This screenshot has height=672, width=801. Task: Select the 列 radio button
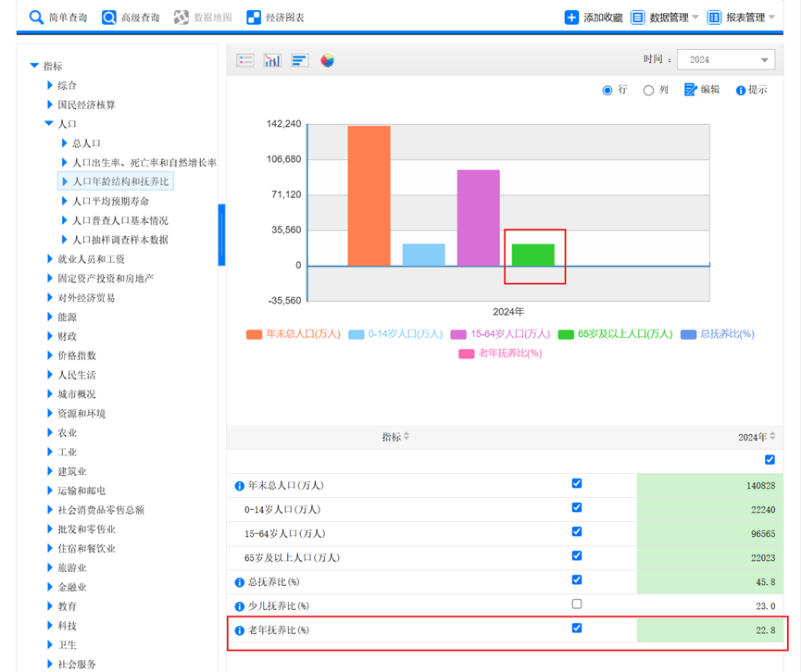pos(648,90)
